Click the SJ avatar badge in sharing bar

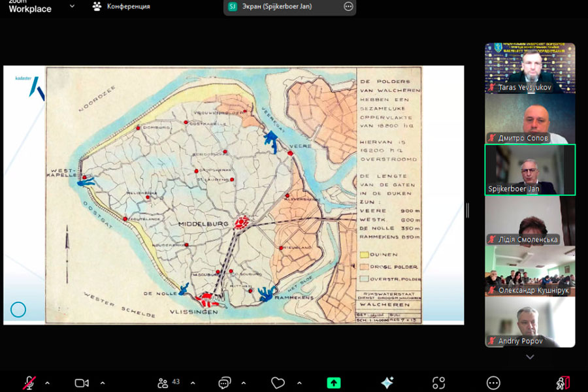(233, 7)
